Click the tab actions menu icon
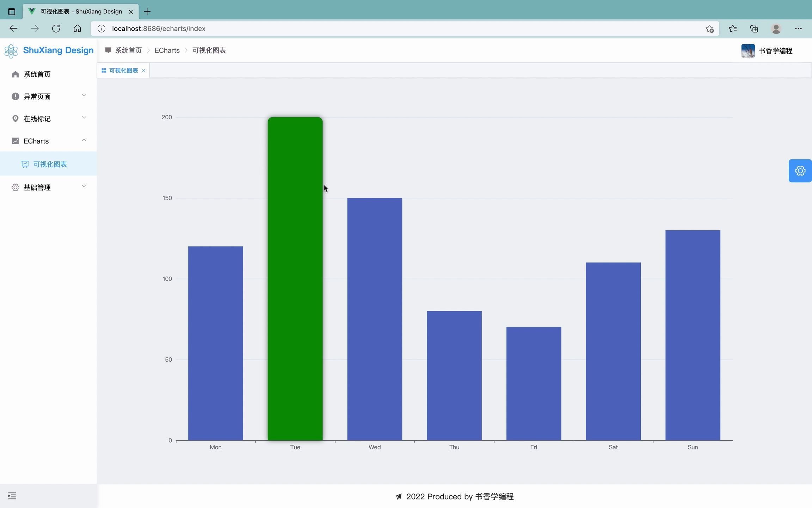The height and width of the screenshot is (508, 812). [x=12, y=11]
